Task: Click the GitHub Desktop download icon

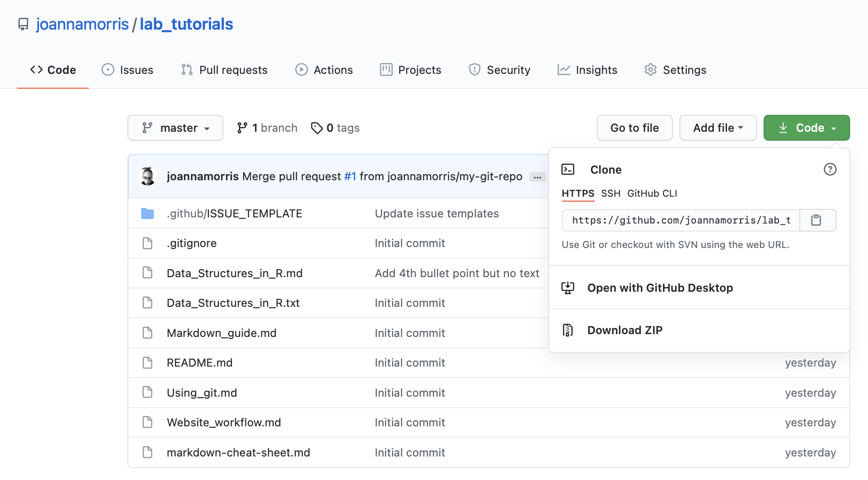Action: pyautogui.click(x=568, y=288)
